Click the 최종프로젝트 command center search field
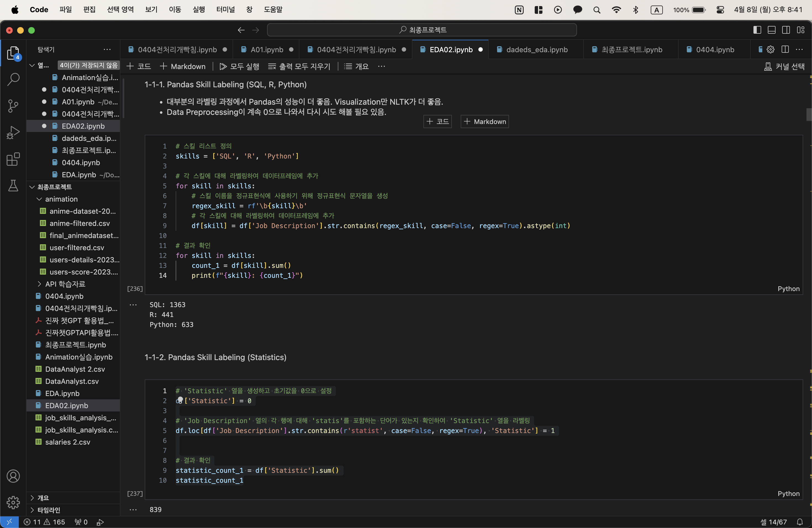The image size is (812, 528). 422,30
